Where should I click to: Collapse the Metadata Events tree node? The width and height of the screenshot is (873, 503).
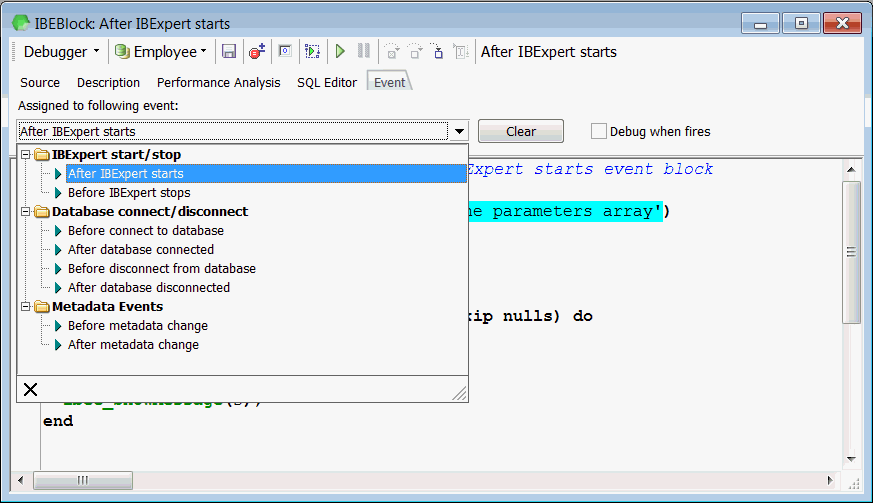tap(26, 307)
